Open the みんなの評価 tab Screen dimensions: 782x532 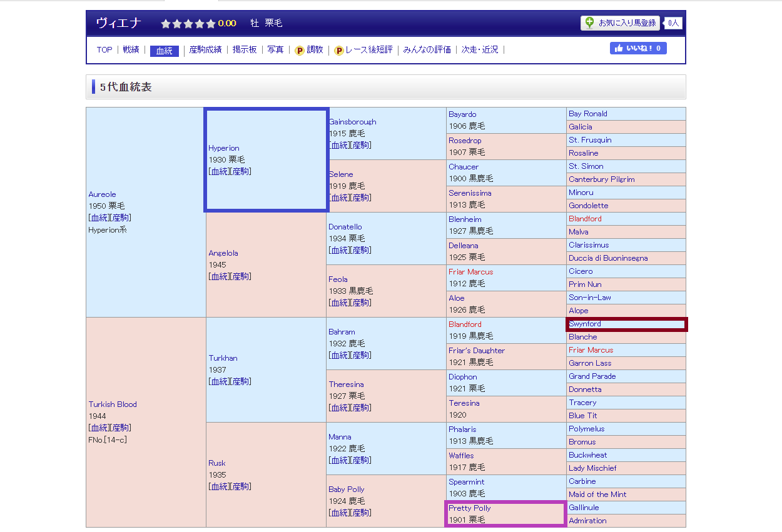(427, 49)
